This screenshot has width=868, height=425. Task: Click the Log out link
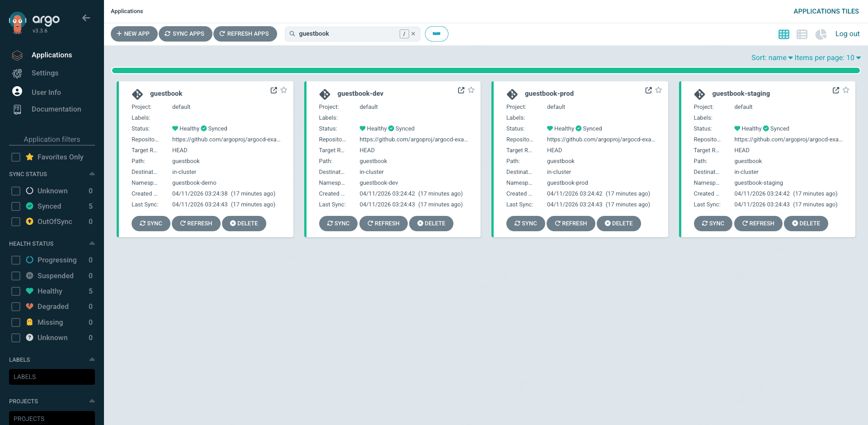click(x=848, y=33)
